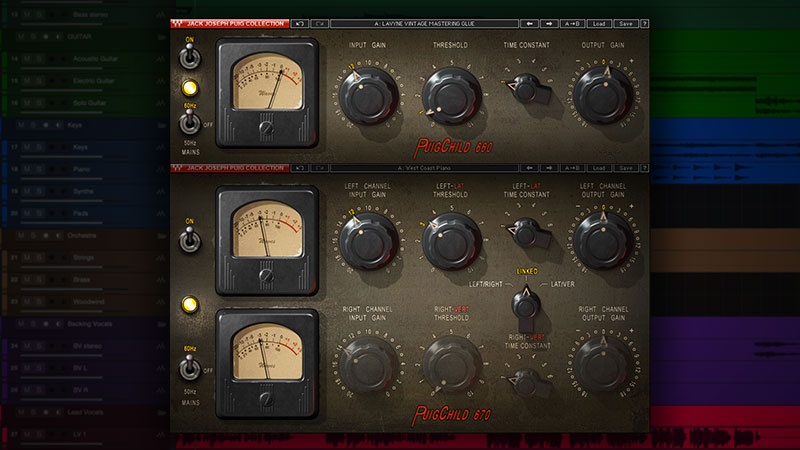Screen dimensions: 800x450
Task: Click the LINKED Left/Right Lat/Vert selector on 670
Action: point(526,306)
